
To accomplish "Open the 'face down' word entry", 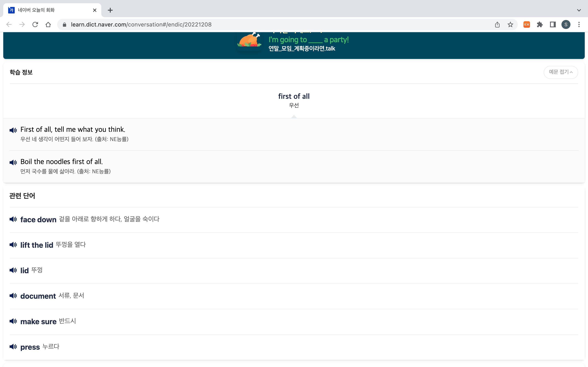I will [x=38, y=220].
